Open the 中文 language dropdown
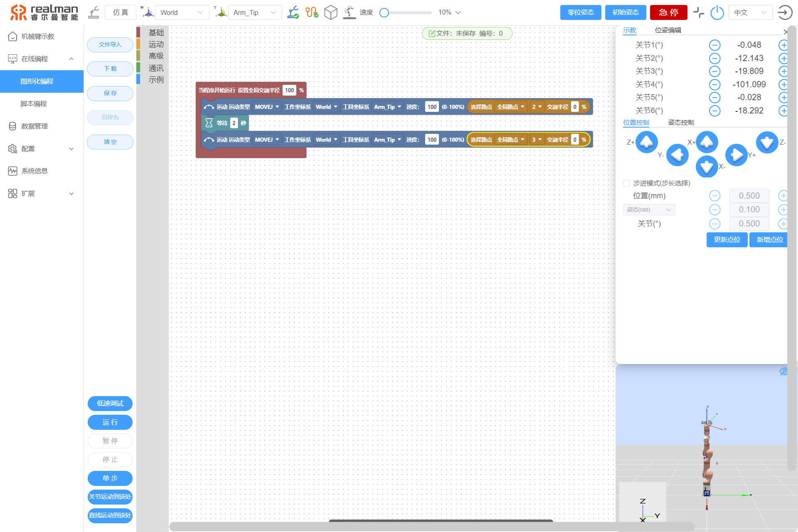 (x=750, y=12)
